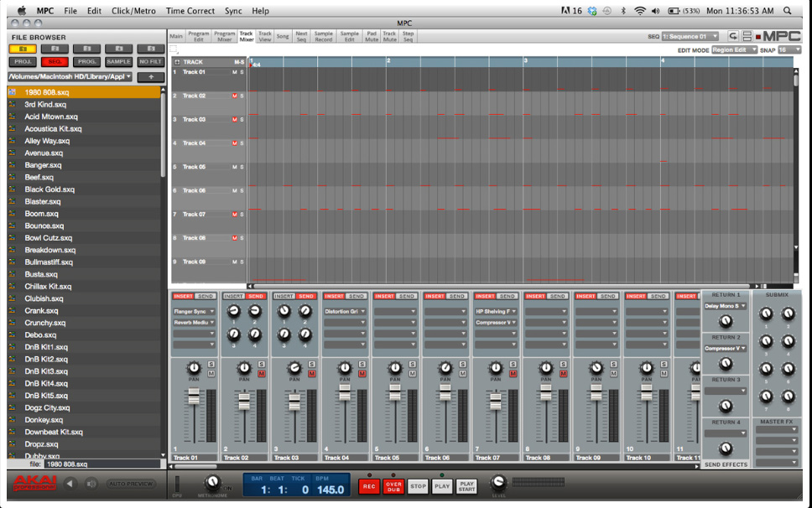Screen dimensions: 812x508
Task: Click the Track 03 volume fader
Action: pyautogui.click(x=294, y=402)
